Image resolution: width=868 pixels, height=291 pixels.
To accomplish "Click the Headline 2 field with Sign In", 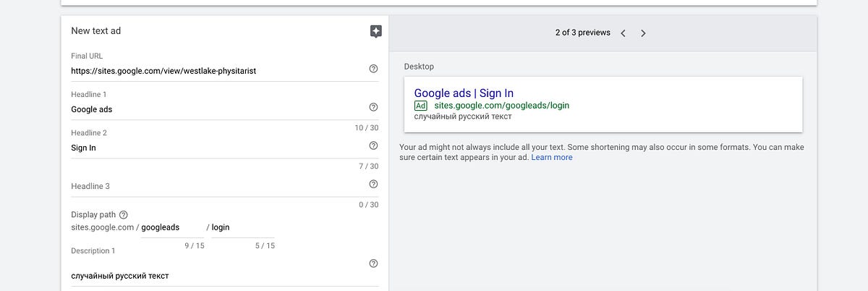I will click(217, 148).
